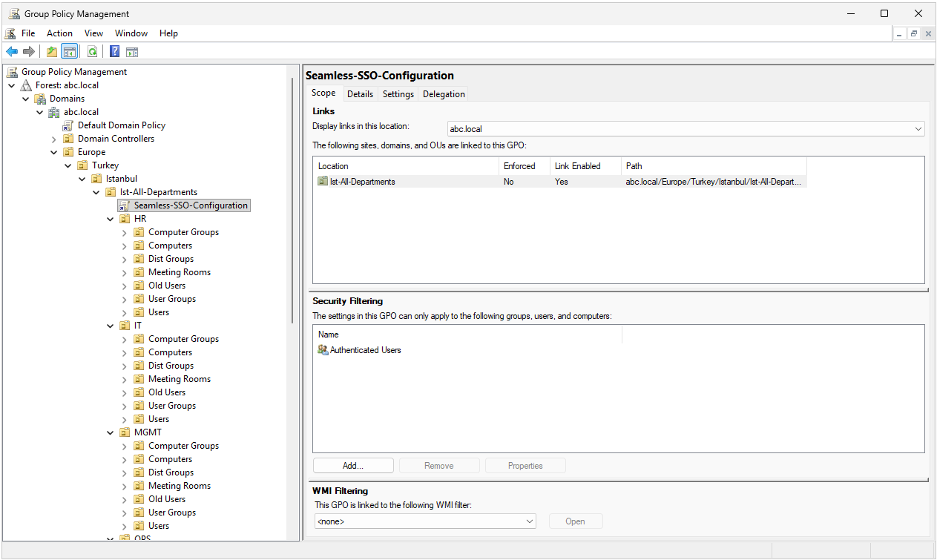The width and height of the screenshot is (937, 560).
Task: Switch to the Delegation tab
Action: (x=444, y=94)
